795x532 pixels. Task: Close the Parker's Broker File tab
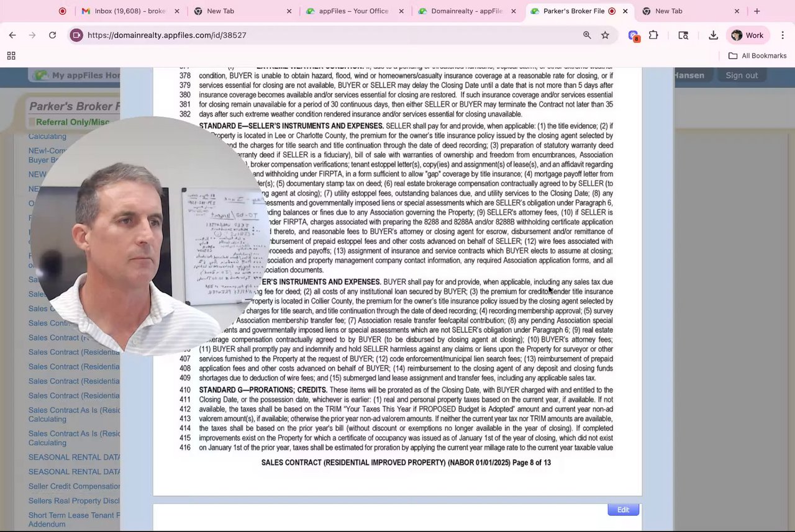point(625,11)
